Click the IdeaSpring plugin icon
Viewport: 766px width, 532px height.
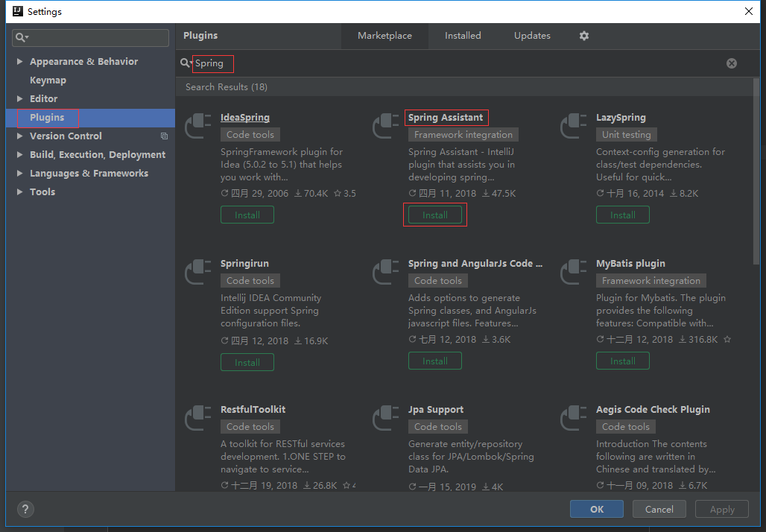coord(198,125)
